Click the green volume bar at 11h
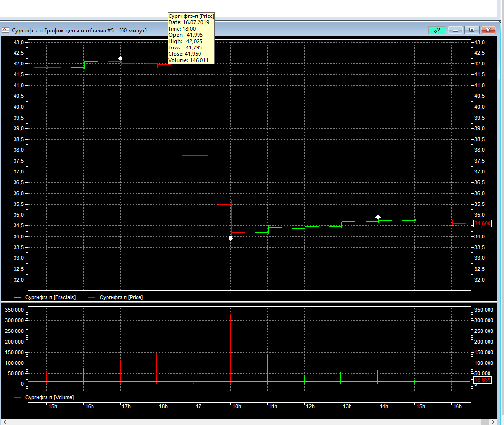Viewport: 504px width, 425px height. click(267, 369)
